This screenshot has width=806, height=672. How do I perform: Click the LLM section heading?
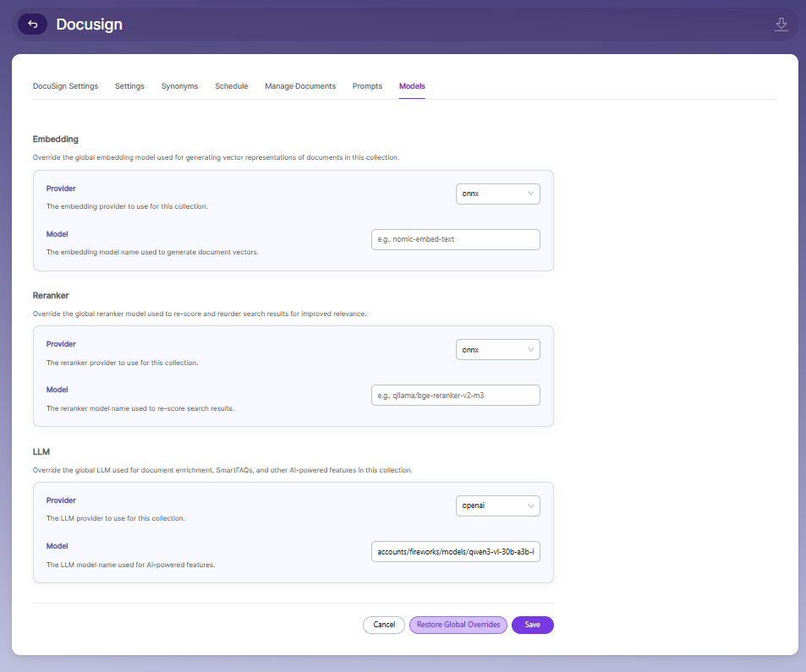point(41,451)
